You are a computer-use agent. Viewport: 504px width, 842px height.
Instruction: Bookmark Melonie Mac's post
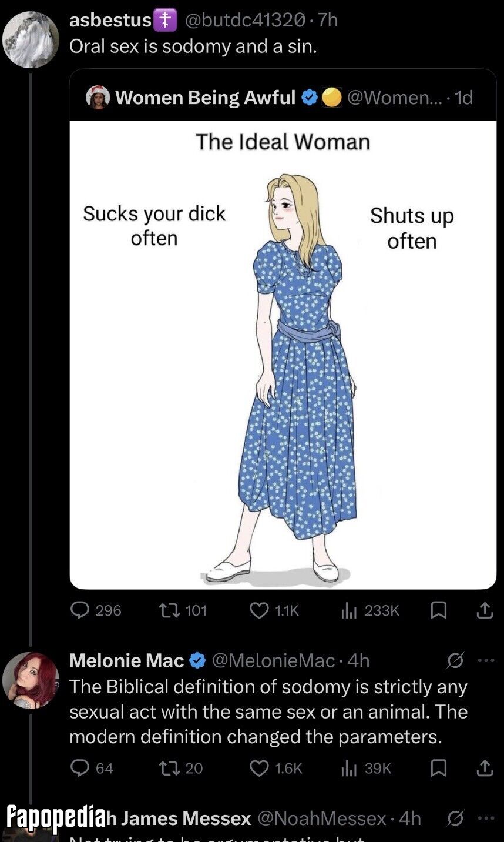click(x=438, y=768)
